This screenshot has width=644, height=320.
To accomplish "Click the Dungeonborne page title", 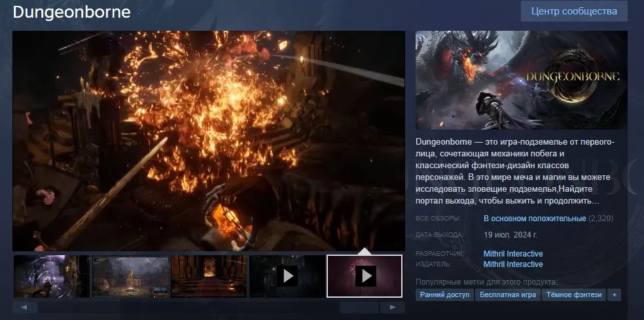I will pyautogui.click(x=72, y=12).
